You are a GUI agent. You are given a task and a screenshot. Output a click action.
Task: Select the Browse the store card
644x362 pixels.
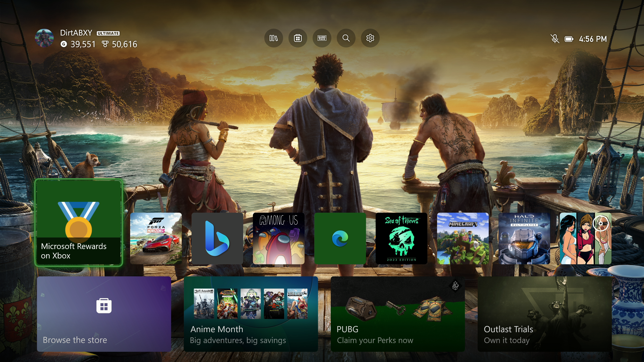tap(104, 314)
